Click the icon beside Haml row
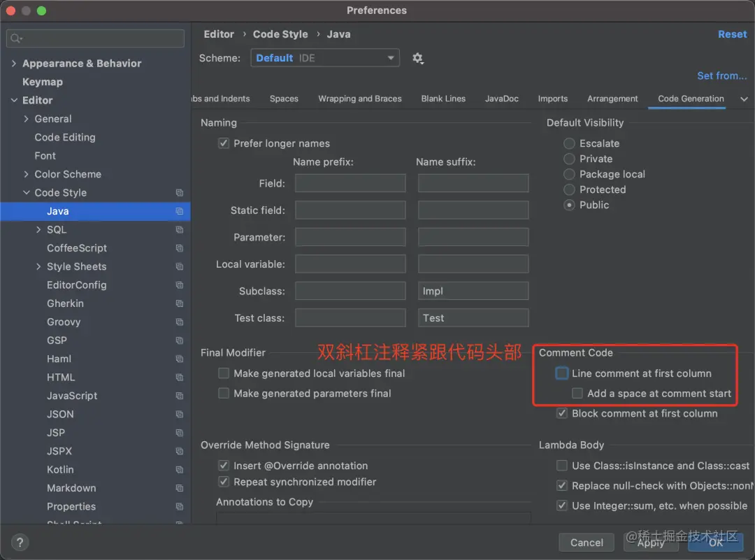Viewport: 755px width, 560px height. click(x=180, y=359)
